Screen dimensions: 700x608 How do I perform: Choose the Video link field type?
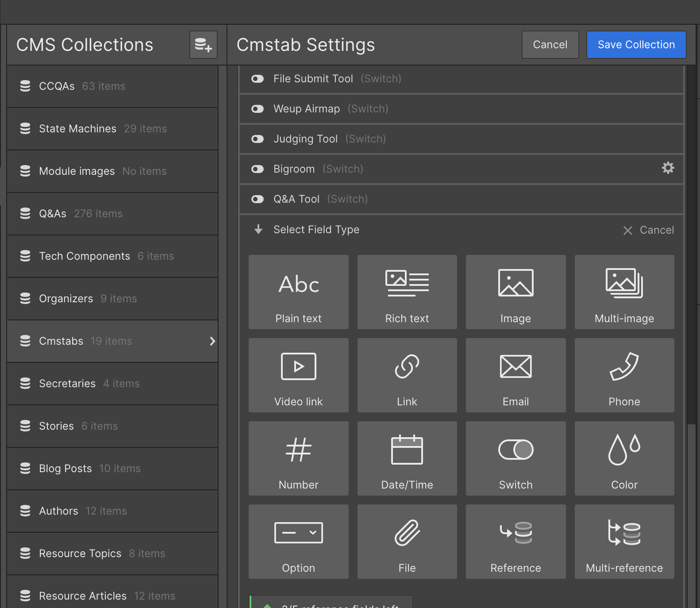coord(298,375)
